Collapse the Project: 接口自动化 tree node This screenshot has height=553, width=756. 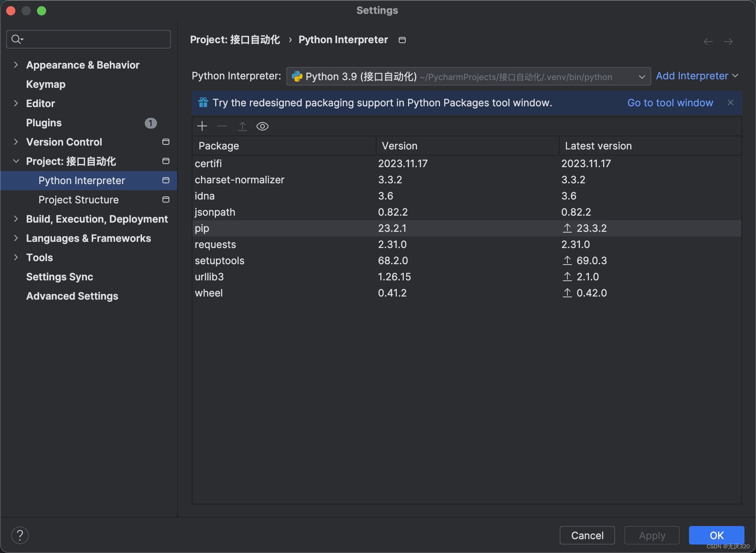[x=16, y=161]
